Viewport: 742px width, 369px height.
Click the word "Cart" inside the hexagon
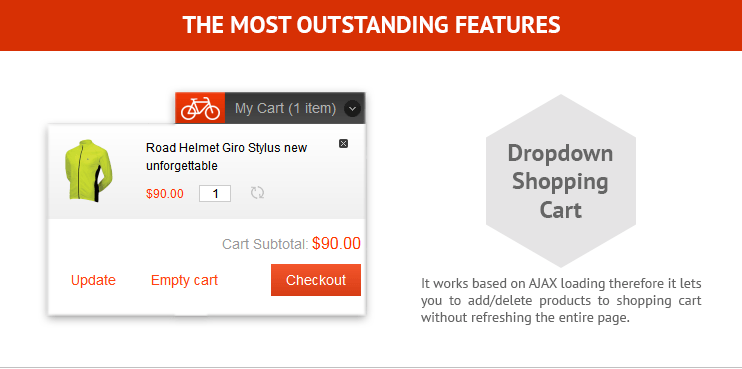pos(561,210)
